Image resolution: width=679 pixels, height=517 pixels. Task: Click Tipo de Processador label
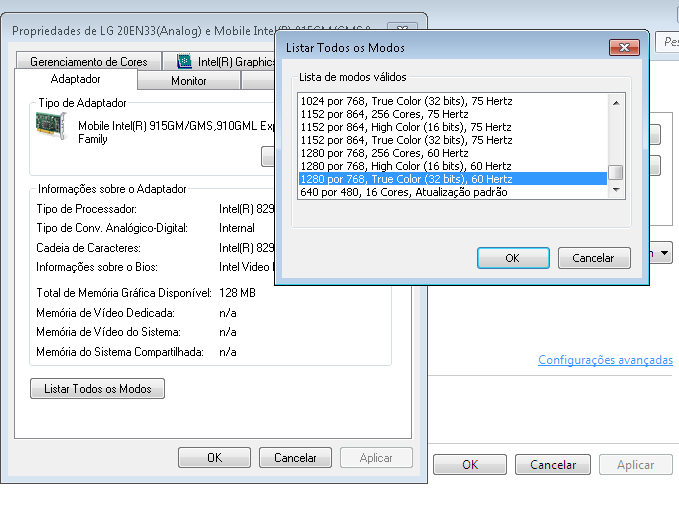click(86, 209)
